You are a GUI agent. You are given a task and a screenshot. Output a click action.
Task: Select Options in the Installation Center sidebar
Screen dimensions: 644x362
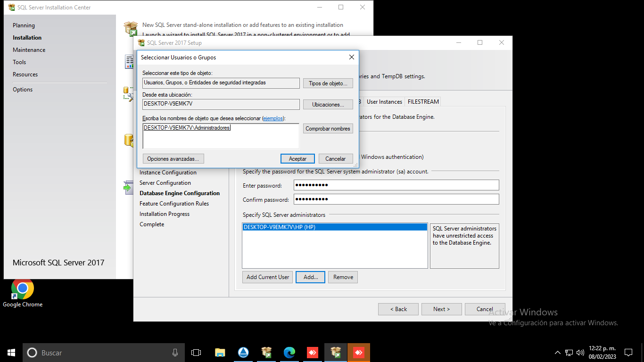click(23, 90)
